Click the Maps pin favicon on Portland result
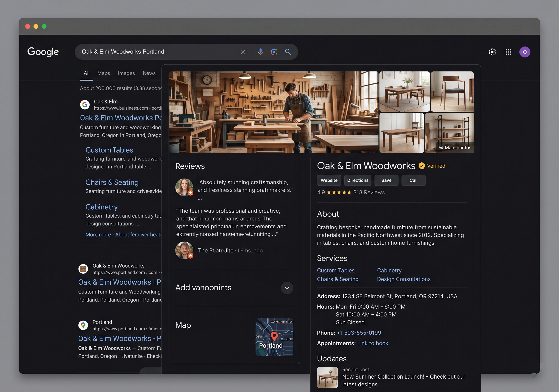Image resolution: width=559 pixels, height=392 pixels. coord(83,325)
